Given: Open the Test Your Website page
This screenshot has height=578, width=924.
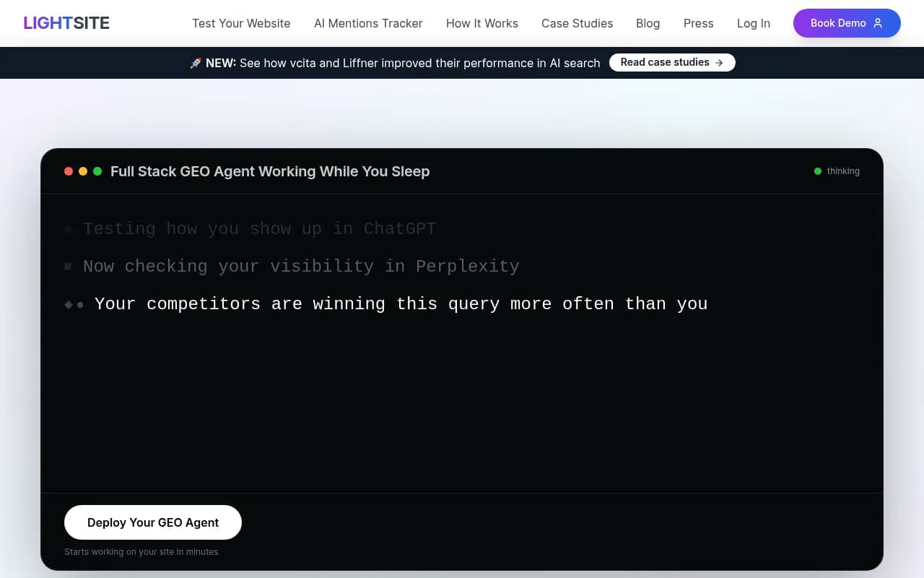Looking at the screenshot, I should [x=241, y=23].
